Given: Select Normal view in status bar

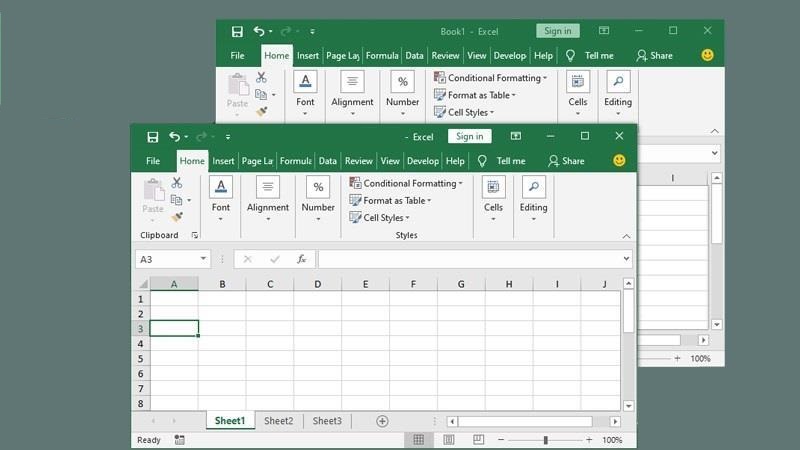Looking at the screenshot, I should click(x=418, y=439).
